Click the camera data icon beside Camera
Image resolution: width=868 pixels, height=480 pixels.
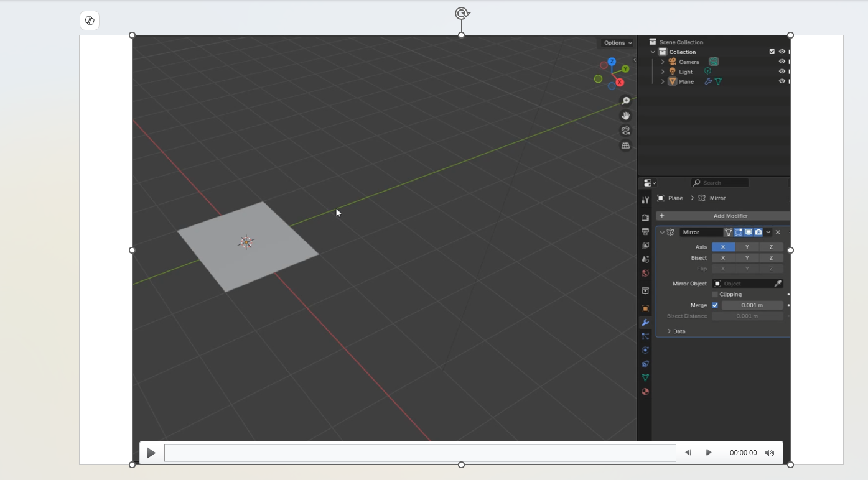pos(714,62)
